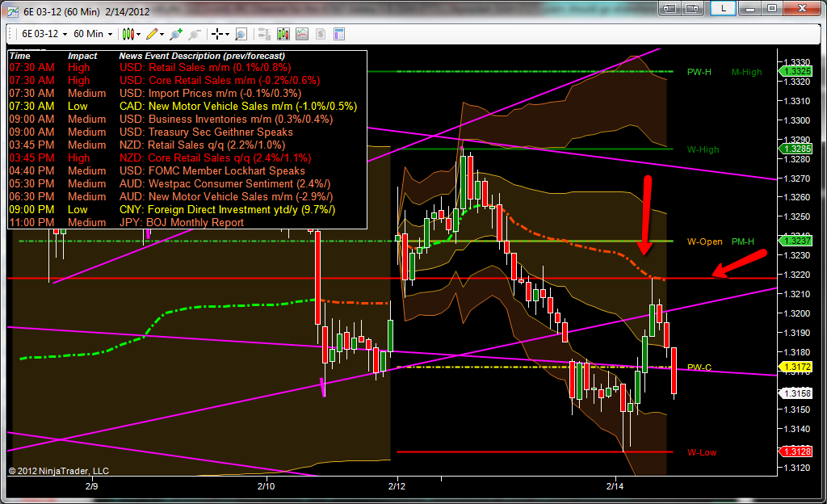This screenshot has width=827, height=504.
Task: Open the chart properties window icon
Action: point(339,34)
